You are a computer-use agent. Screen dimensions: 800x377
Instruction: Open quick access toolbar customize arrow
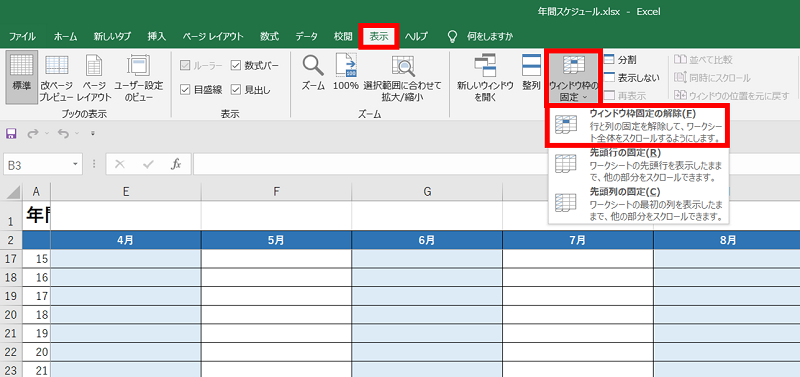tap(93, 134)
